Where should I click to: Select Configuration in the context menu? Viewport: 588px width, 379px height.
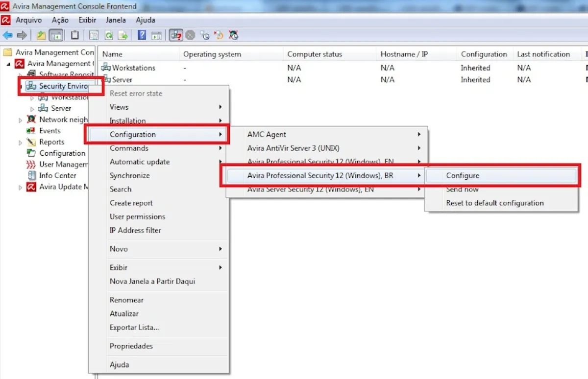point(159,134)
